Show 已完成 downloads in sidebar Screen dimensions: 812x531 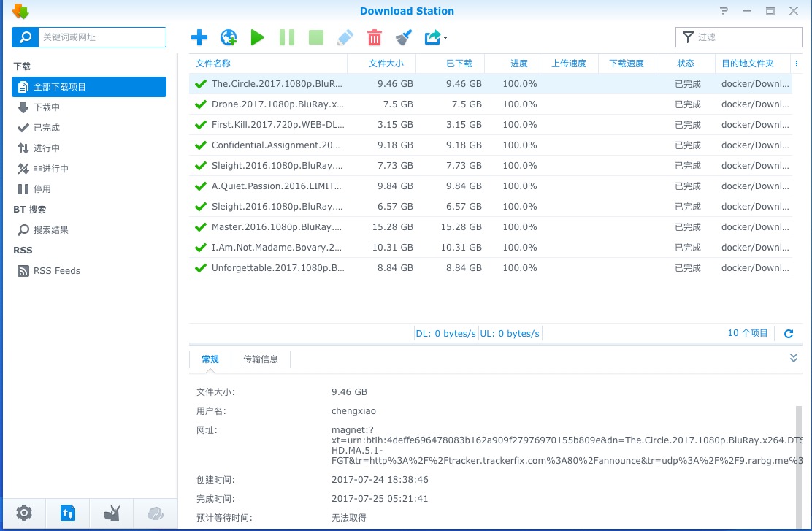(x=47, y=128)
